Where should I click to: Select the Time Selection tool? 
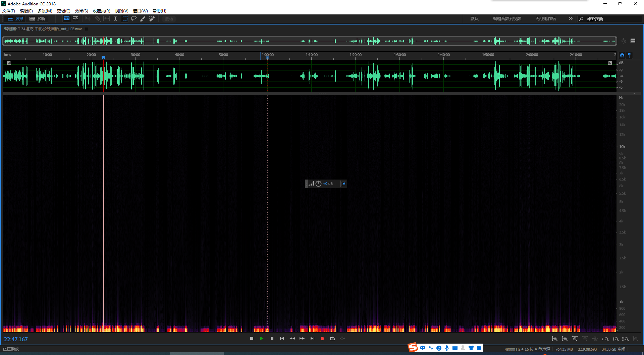coord(115,19)
